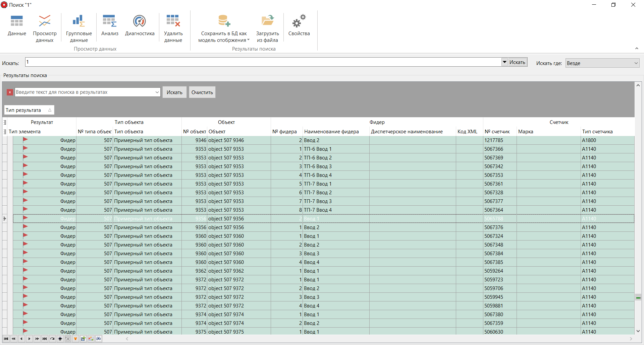The image size is (644, 345).
Task: Activate the filter funnel in navigator bar
Action: tap(75, 339)
